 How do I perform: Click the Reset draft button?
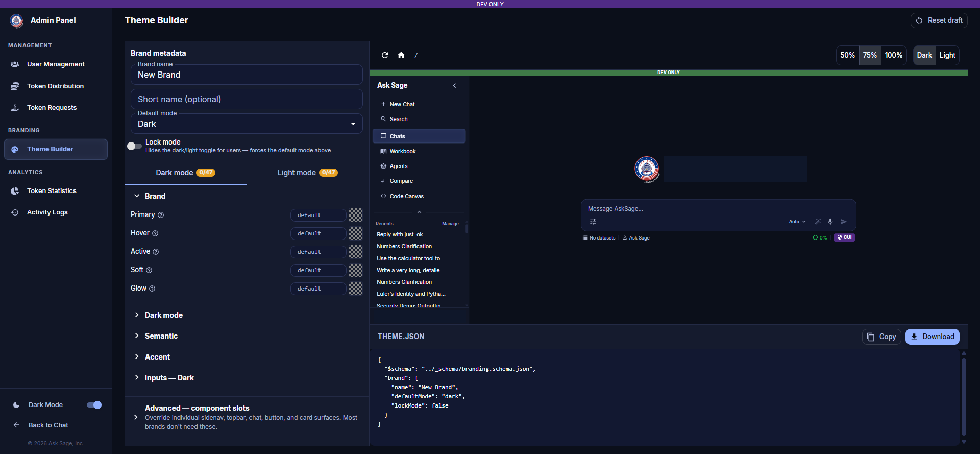(939, 20)
